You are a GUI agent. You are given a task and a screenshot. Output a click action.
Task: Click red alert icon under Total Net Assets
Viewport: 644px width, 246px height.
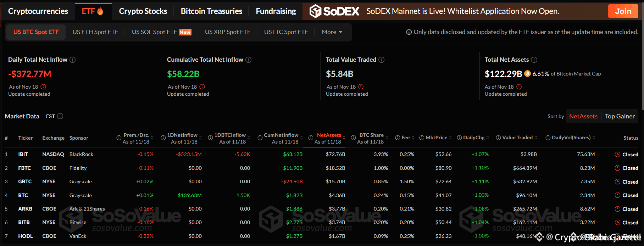click(519, 87)
